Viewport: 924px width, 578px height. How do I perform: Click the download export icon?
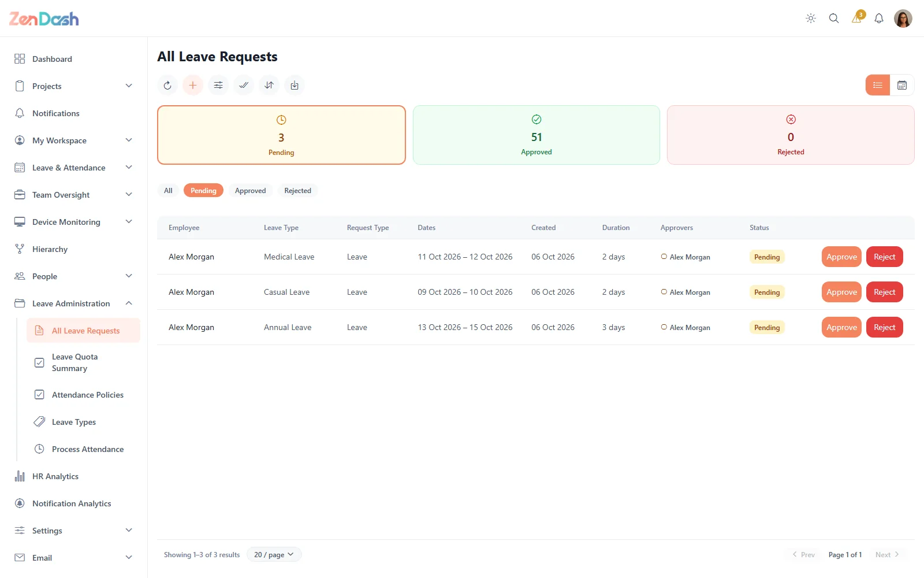295,86
